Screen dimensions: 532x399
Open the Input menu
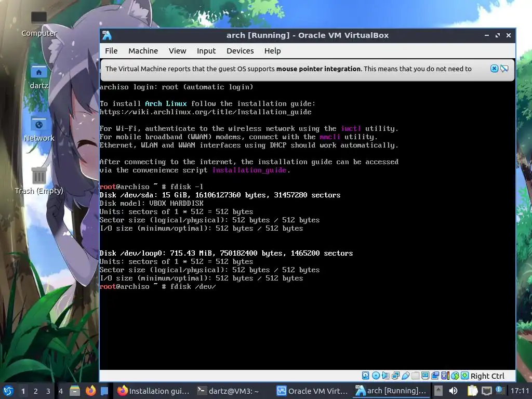pos(206,51)
